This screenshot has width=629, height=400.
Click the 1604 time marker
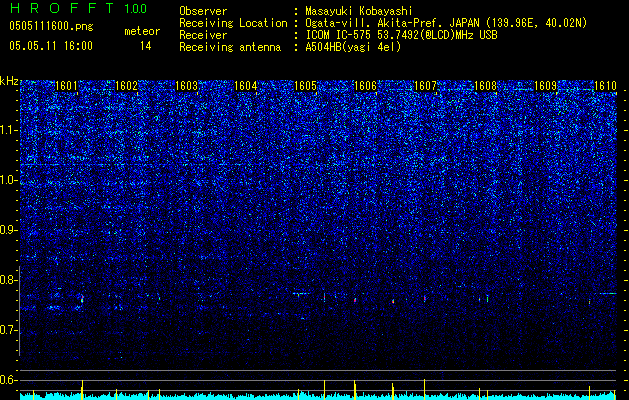(x=246, y=85)
